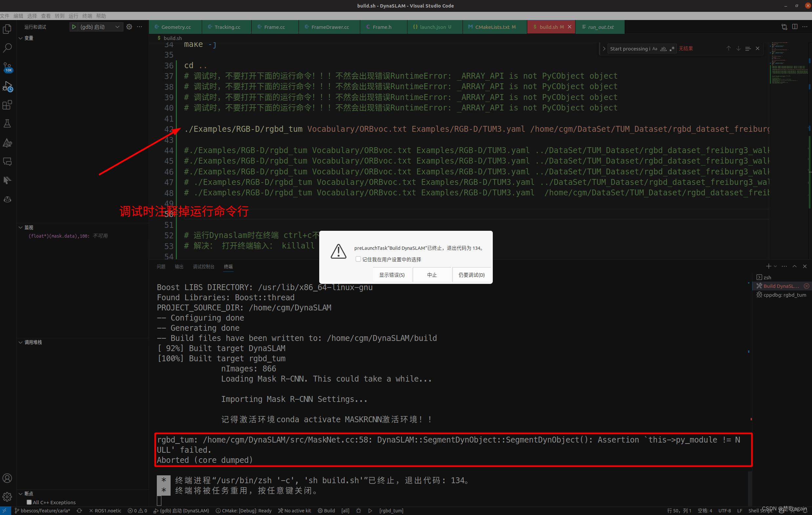812x515 pixels.
Task: Open terminal panel more actions ellipsis
Action: coord(784,266)
